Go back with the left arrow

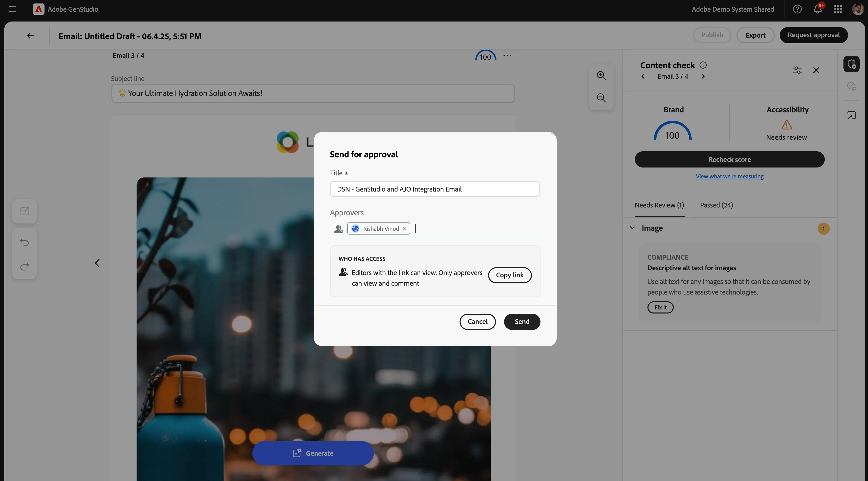point(30,35)
